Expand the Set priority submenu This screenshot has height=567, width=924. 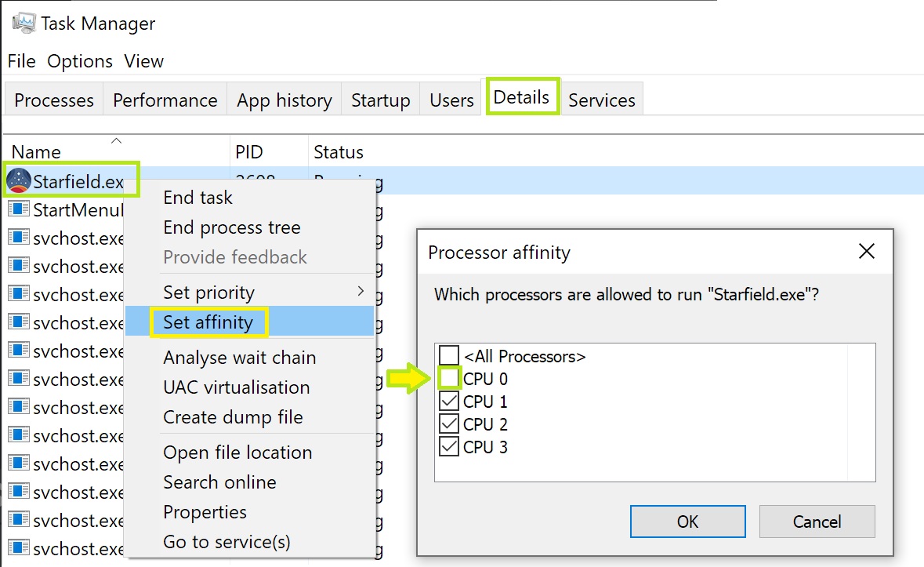tap(250, 293)
